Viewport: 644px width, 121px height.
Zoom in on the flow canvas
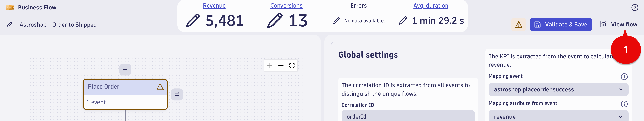(270, 65)
